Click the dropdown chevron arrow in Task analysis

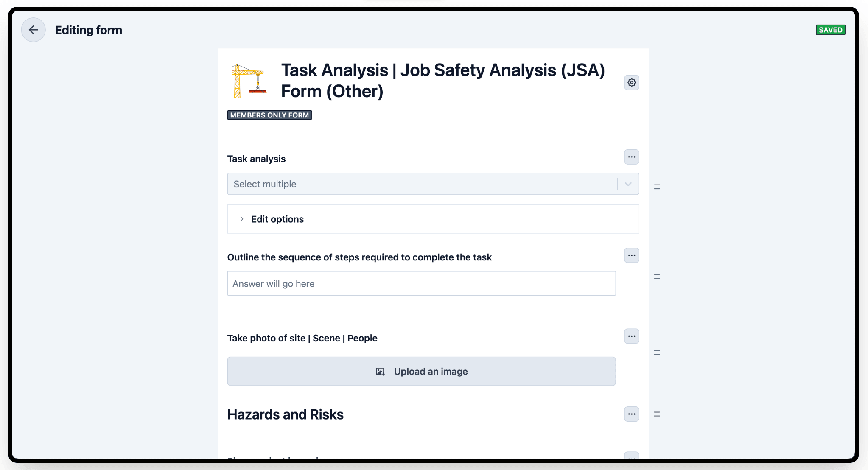coord(628,184)
